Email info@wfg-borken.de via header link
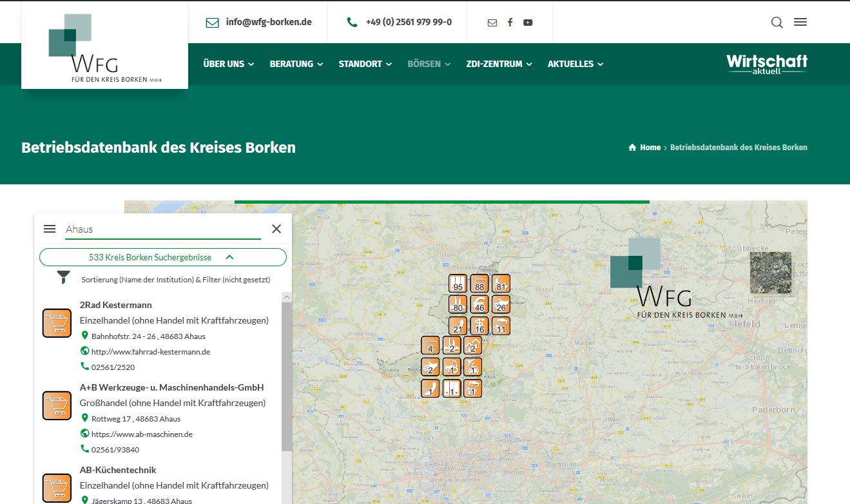 click(269, 22)
